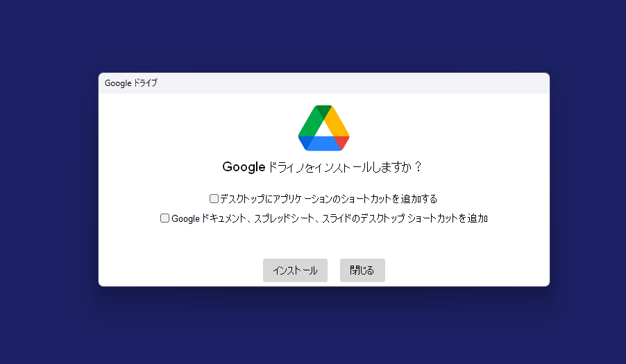Click the Google Drive logo
The image size is (626, 364).
coord(323,128)
